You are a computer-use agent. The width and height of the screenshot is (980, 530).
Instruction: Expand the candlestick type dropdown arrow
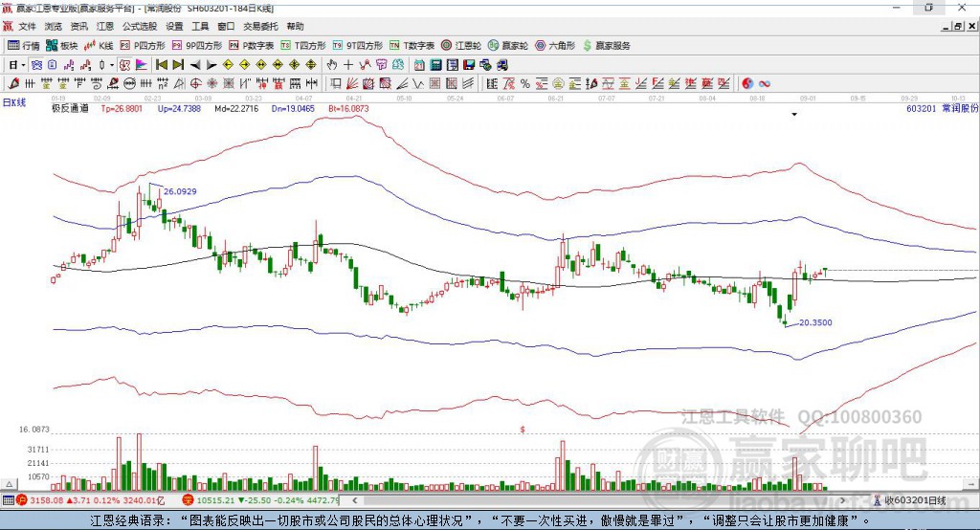(x=112, y=65)
